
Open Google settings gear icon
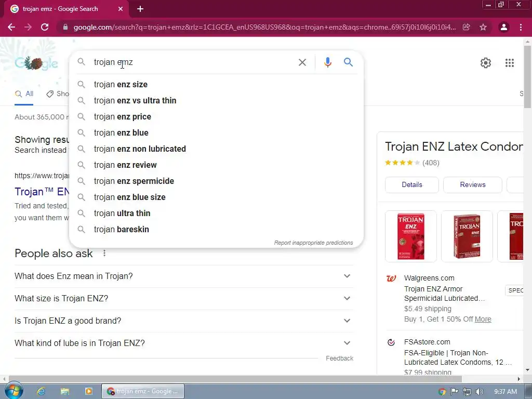coord(486,63)
